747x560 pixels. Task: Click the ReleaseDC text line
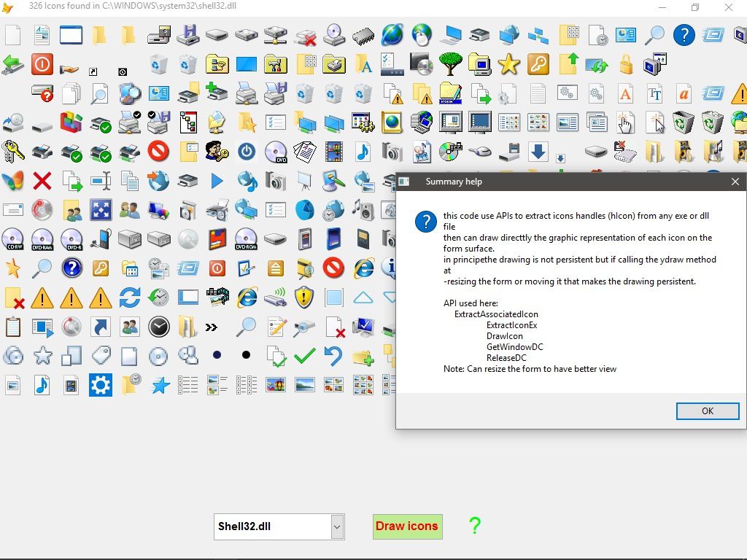point(506,358)
